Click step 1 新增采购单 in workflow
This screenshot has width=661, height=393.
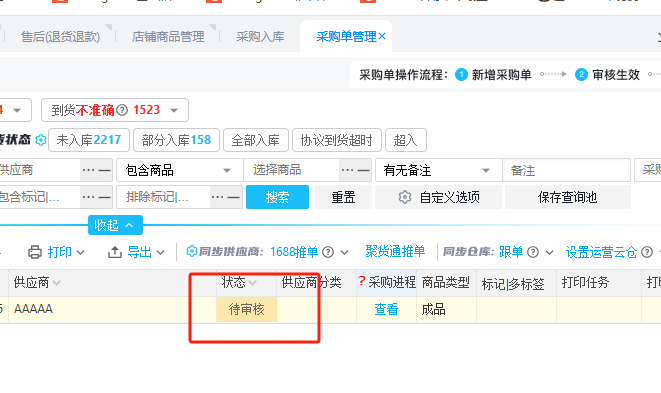(x=493, y=75)
